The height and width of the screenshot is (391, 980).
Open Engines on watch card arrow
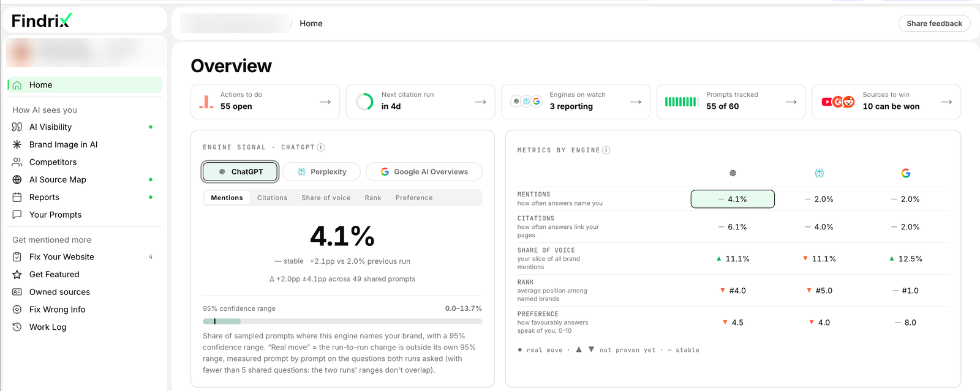tap(636, 102)
